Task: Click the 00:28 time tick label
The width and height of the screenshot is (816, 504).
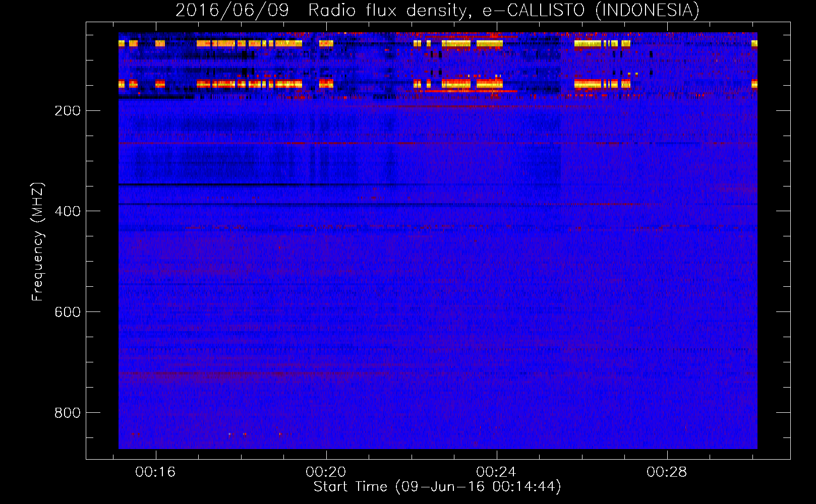Action: tap(667, 472)
